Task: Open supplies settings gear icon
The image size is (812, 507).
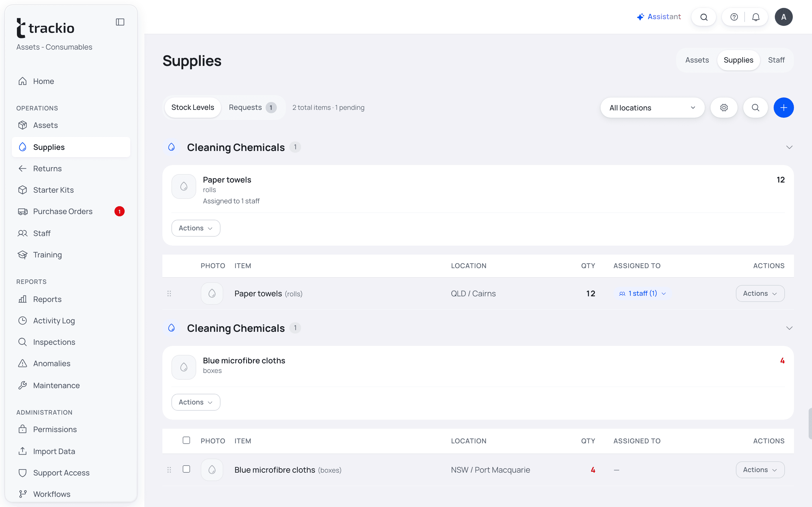Action: (x=724, y=108)
